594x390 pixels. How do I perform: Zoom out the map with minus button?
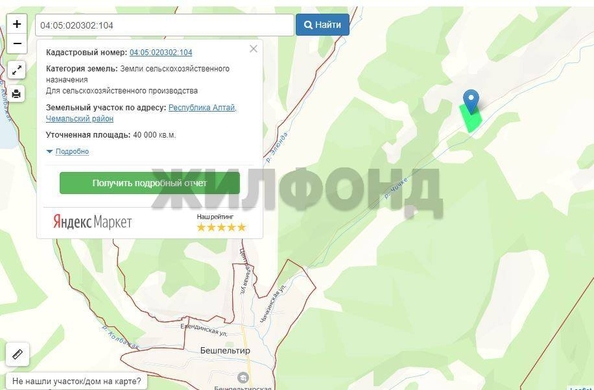pos(17,44)
